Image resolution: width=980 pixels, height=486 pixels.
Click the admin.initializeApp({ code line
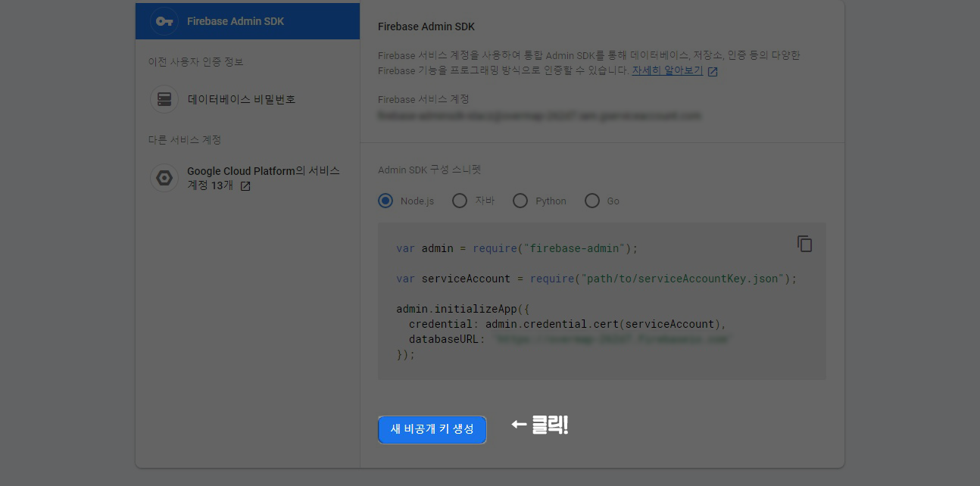[461, 309]
